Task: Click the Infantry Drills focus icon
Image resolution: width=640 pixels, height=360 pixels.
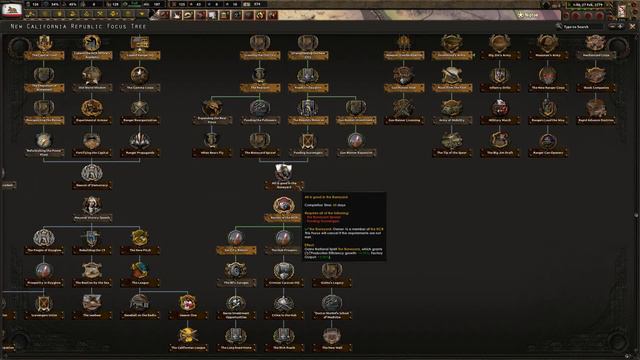Action: pos(500,75)
